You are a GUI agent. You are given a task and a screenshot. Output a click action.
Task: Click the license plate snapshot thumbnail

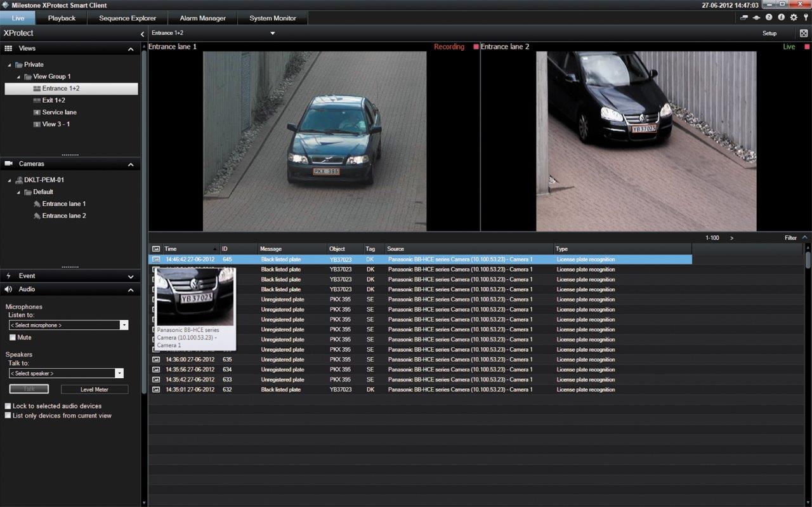[195, 297]
